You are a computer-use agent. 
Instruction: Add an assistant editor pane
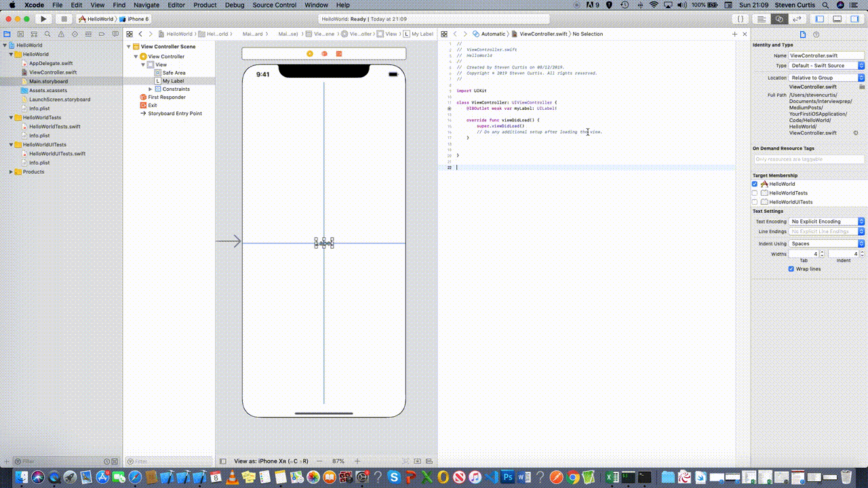[734, 34]
